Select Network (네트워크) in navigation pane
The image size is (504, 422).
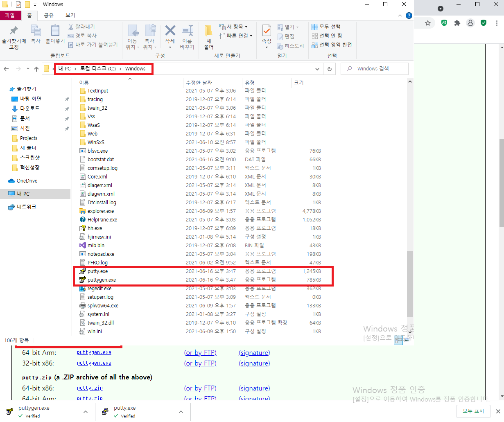[27, 207]
